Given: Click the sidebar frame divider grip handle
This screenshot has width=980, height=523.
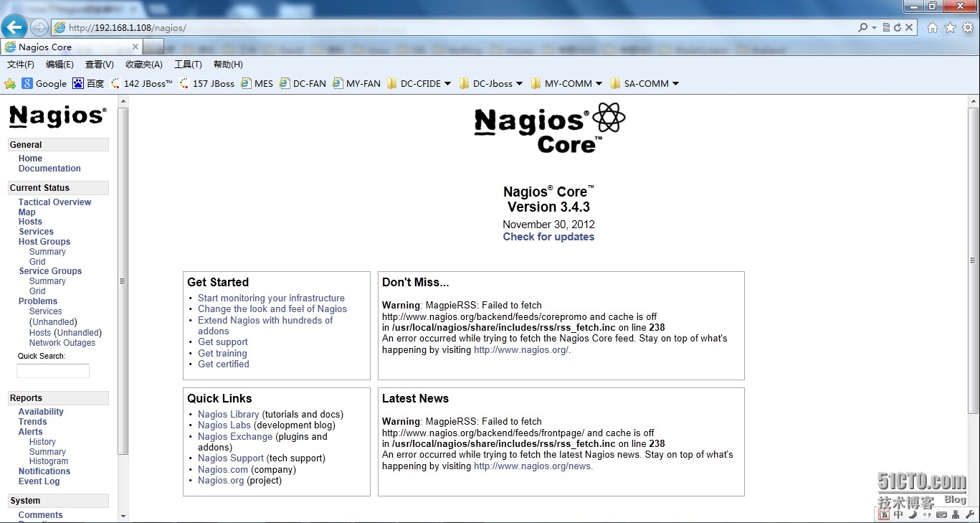Looking at the screenshot, I should (123, 281).
